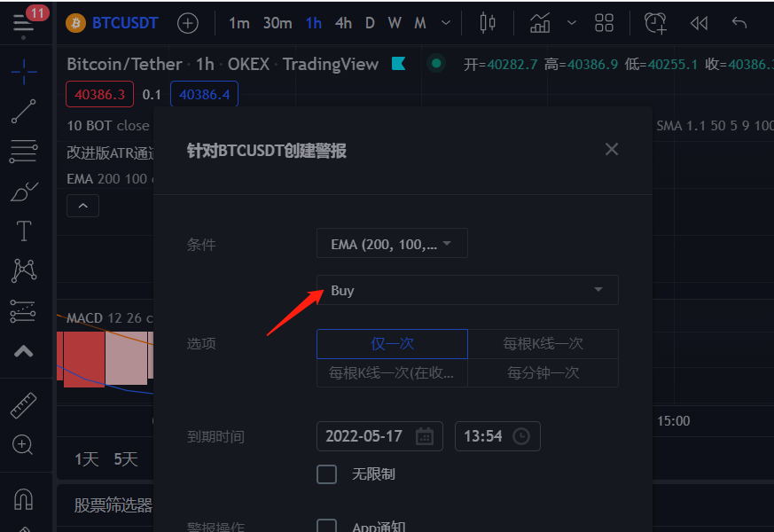The image size is (774, 532).
Task: Select the 1h timeframe
Action: coord(314,23)
